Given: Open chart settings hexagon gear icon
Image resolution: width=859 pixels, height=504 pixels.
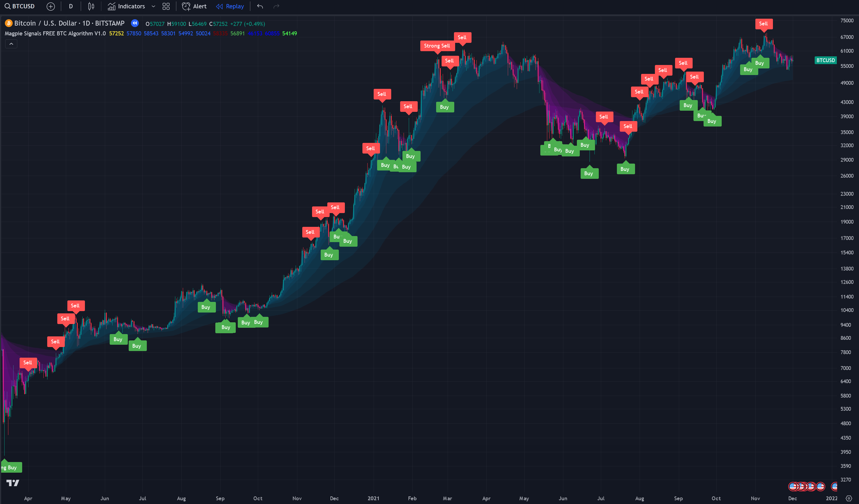Looking at the screenshot, I should (849, 498).
